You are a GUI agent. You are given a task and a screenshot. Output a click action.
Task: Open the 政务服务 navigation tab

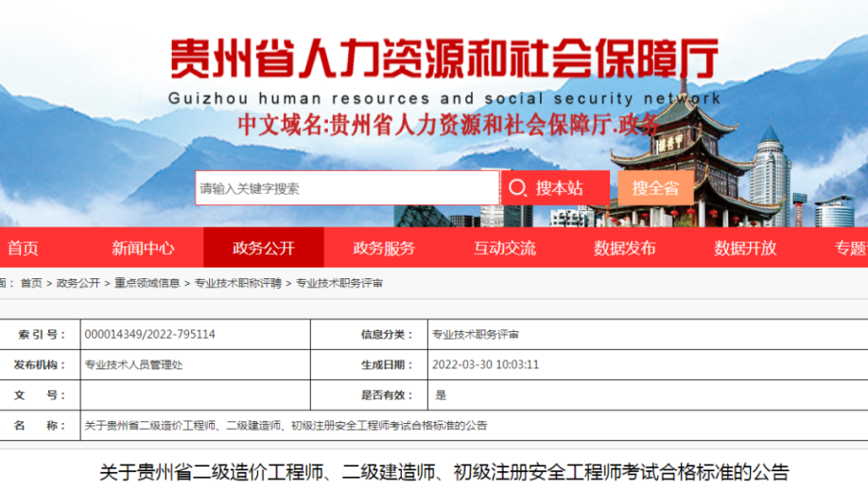(384, 248)
